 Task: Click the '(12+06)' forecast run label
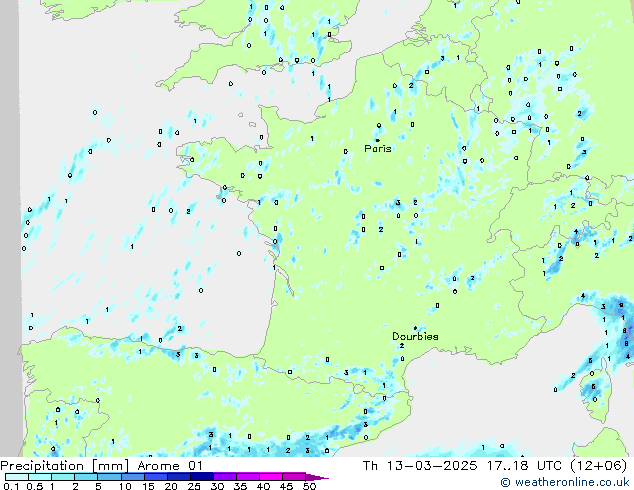(599, 466)
